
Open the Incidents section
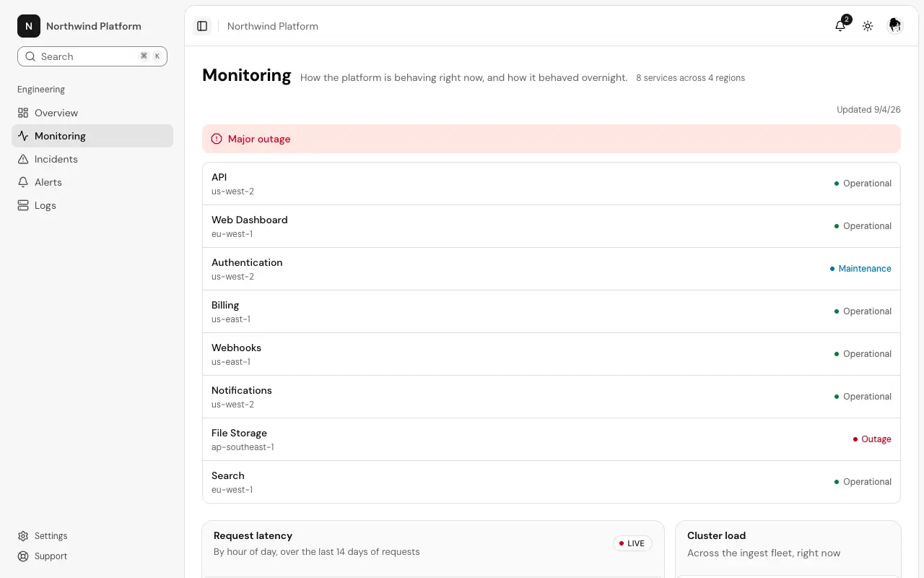[92, 159]
